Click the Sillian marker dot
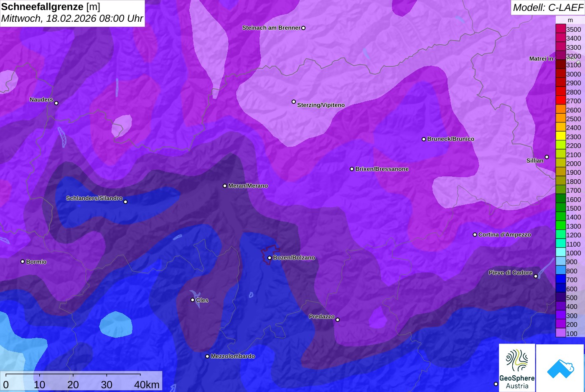Viewport: 585px width, 392px height. (547, 157)
